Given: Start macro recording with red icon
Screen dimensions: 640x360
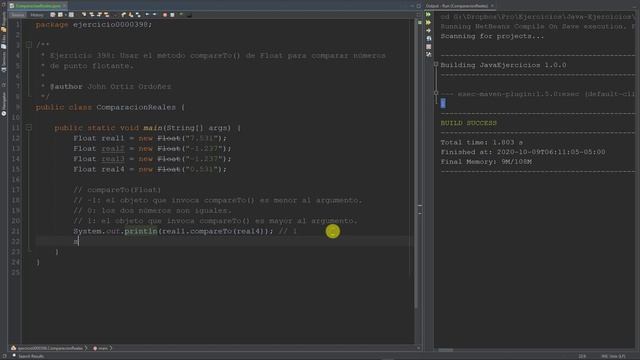Looking at the screenshot, I should [x=165, y=15].
